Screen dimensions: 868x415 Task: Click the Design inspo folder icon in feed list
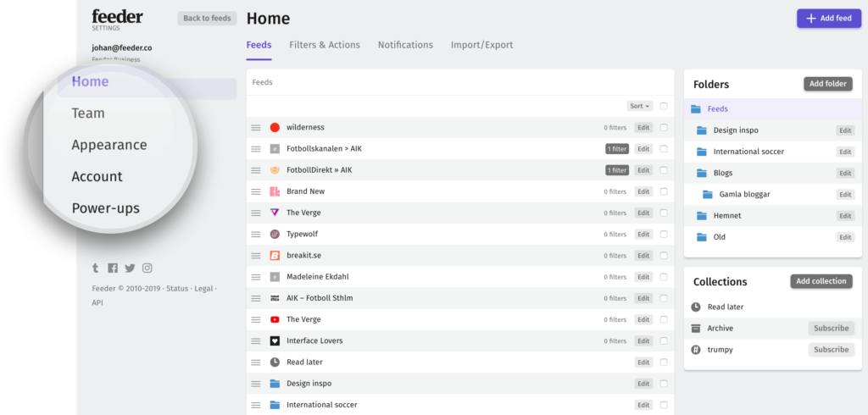pos(275,384)
